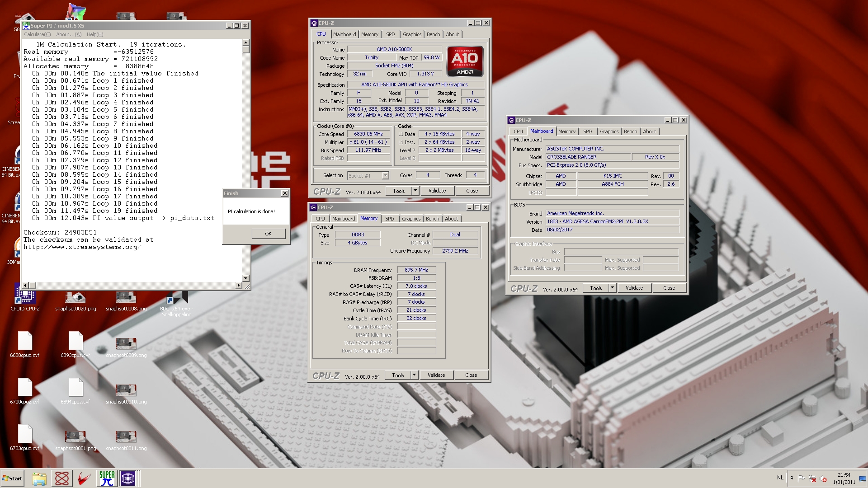Select snaphsot0001.png desktop file
Viewport: 868px width, 488px height.
tap(75, 441)
